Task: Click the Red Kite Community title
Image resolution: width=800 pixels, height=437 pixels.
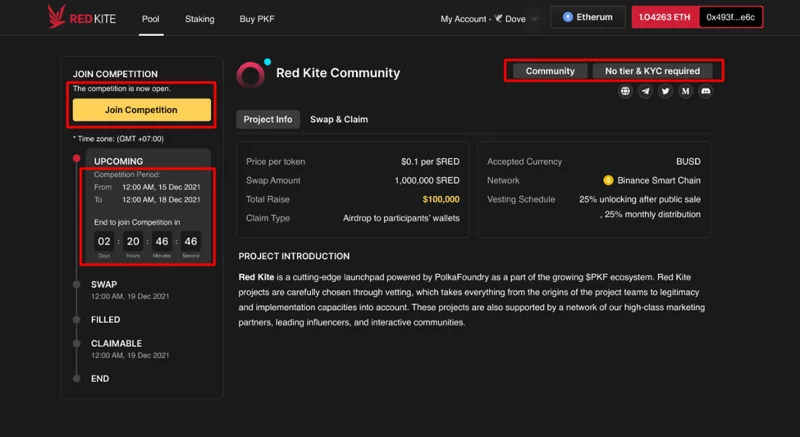Action: (x=338, y=73)
